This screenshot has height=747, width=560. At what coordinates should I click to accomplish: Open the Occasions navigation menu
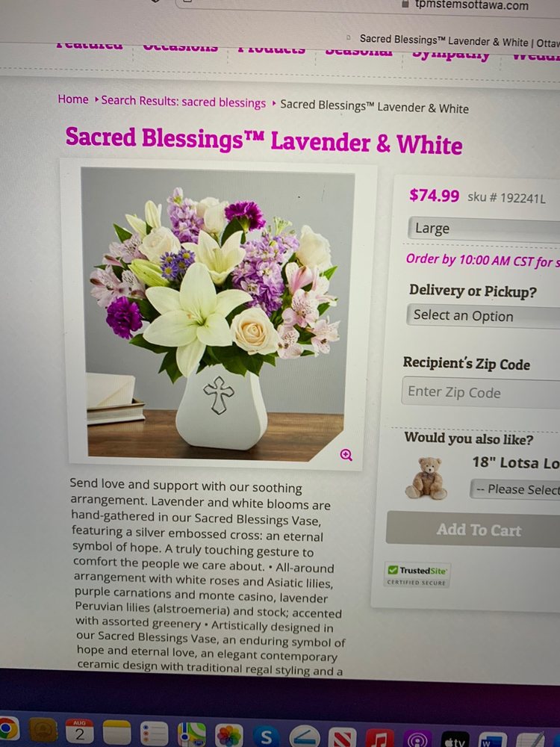[x=181, y=48]
